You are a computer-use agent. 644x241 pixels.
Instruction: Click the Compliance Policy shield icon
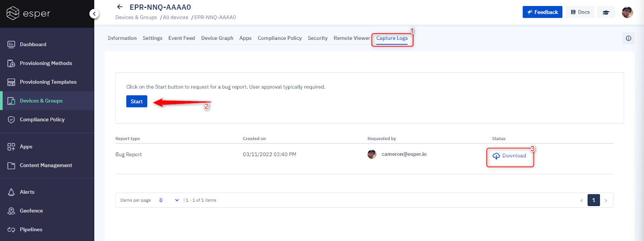pos(11,119)
